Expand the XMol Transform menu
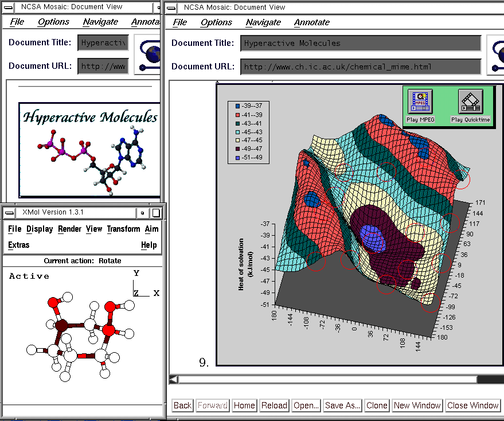The height and width of the screenshot is (421, 504). point(123,229)
